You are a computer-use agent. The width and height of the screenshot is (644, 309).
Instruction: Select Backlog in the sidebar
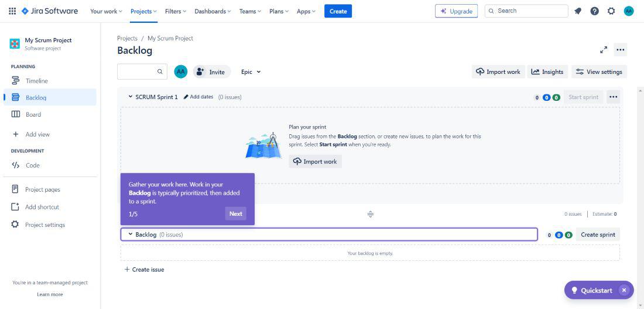coord(50,97)
